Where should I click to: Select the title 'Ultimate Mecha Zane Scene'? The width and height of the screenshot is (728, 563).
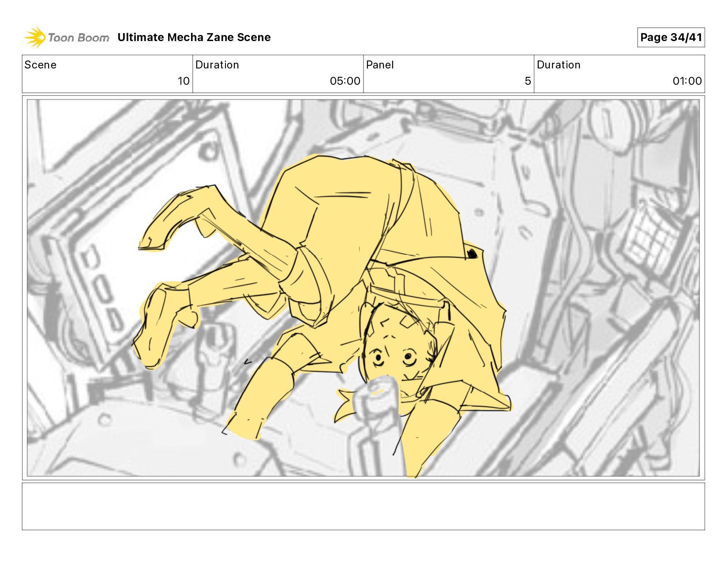pyautogui.click(x=194, y=38)
